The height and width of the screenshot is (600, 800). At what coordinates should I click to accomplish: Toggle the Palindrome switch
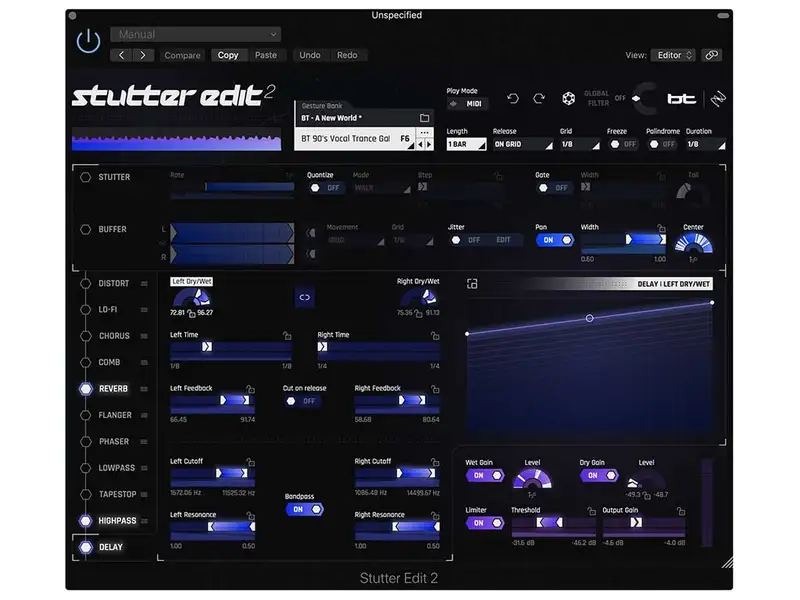[662, 144]
